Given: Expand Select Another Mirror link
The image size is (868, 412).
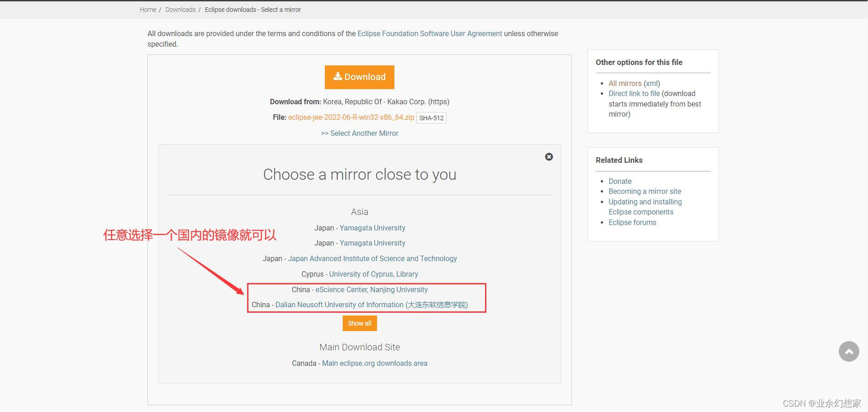Looking at the screenshot, I should [360, 133].
